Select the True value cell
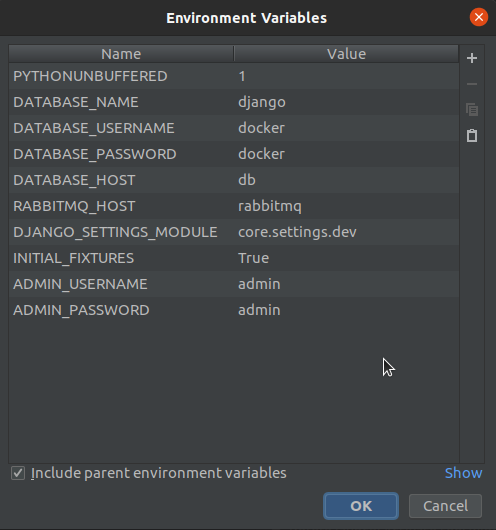The height and width of the screenshot is (530, 496). pyautogui.click(x=346, y=258)
